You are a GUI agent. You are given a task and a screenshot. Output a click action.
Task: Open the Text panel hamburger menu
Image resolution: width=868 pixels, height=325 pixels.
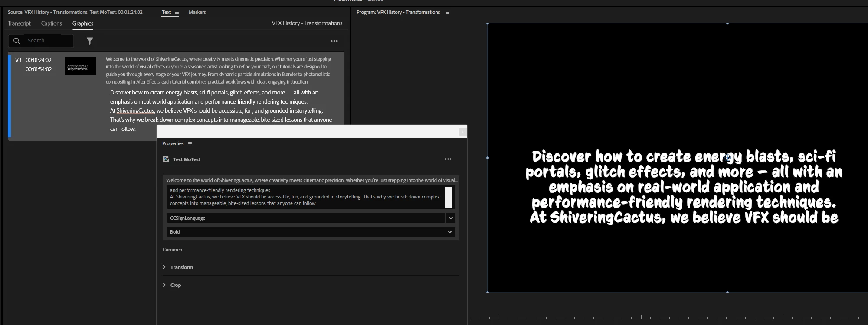click(177, 12)
